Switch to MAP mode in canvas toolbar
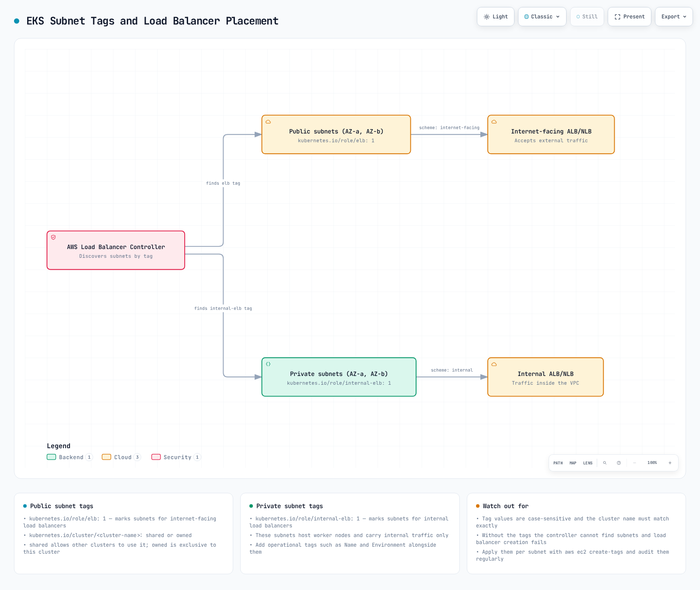Screen dimensions: 700x590 (x=573, y=463)
